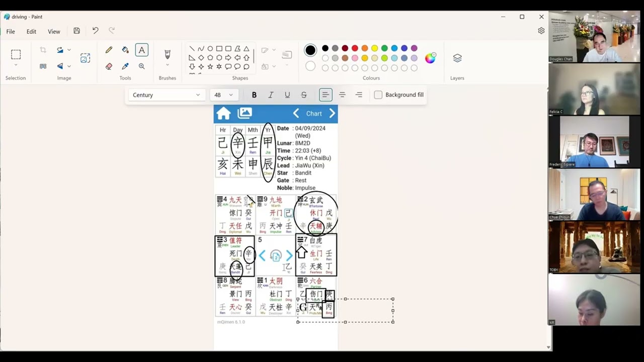
Task: Click Douglas Chan's video thumbnail
Action: (x=594, y=37)
